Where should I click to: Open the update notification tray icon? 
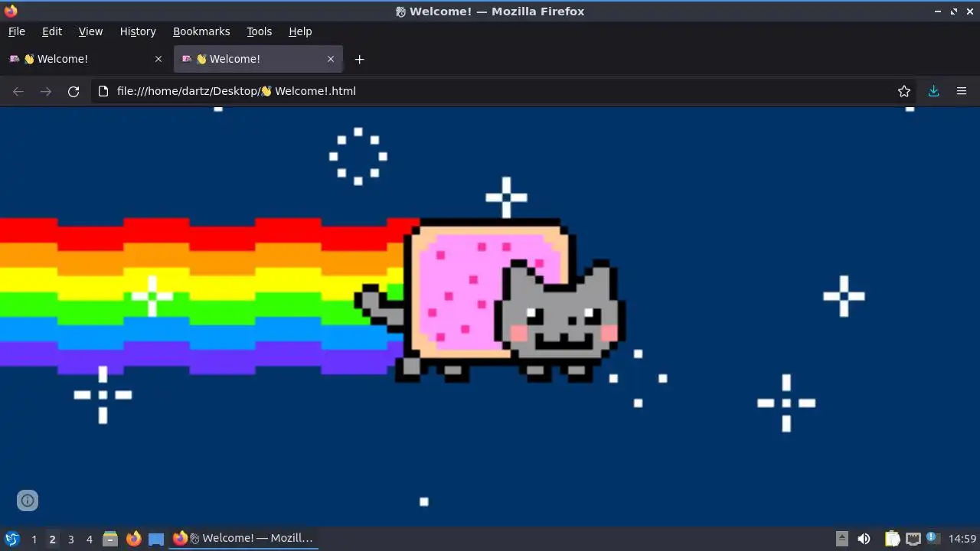(x=933, y=539)
